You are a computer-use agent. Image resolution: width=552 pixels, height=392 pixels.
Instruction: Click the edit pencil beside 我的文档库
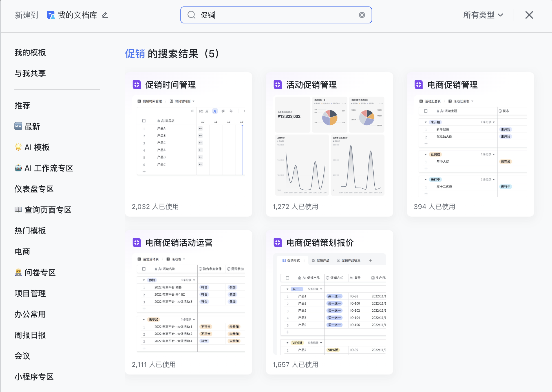point(105,15)
